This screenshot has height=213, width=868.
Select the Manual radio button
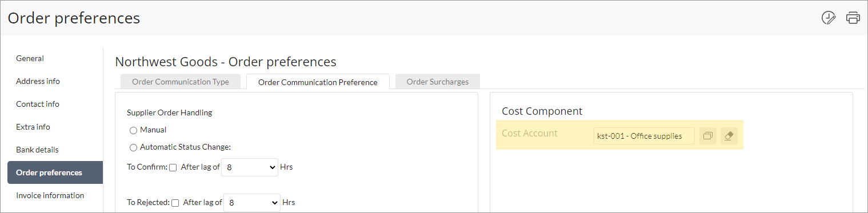133,130
